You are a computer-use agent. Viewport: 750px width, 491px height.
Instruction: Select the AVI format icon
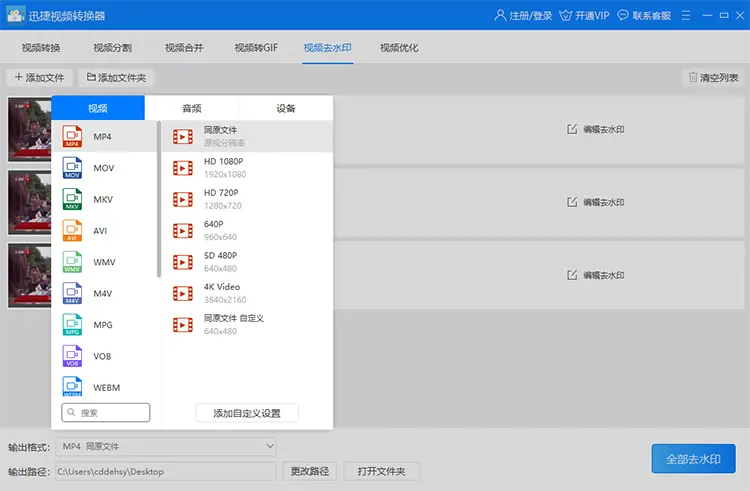tap(72, 230)
